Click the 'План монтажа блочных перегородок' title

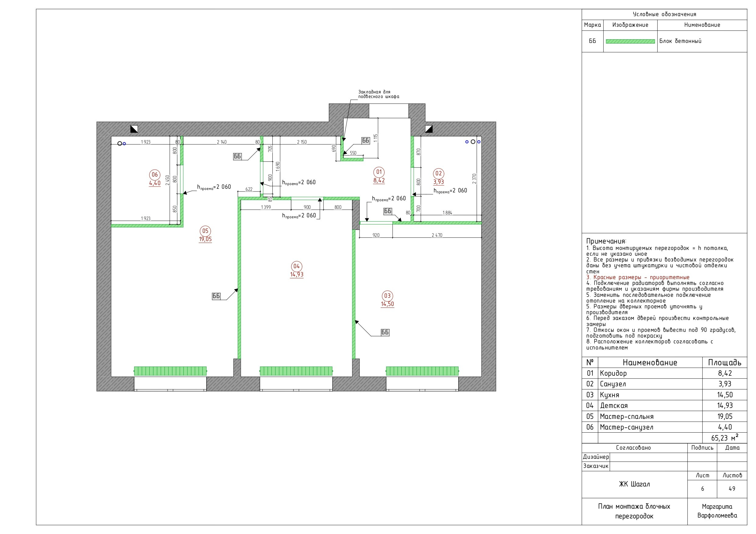coord(634,511)
